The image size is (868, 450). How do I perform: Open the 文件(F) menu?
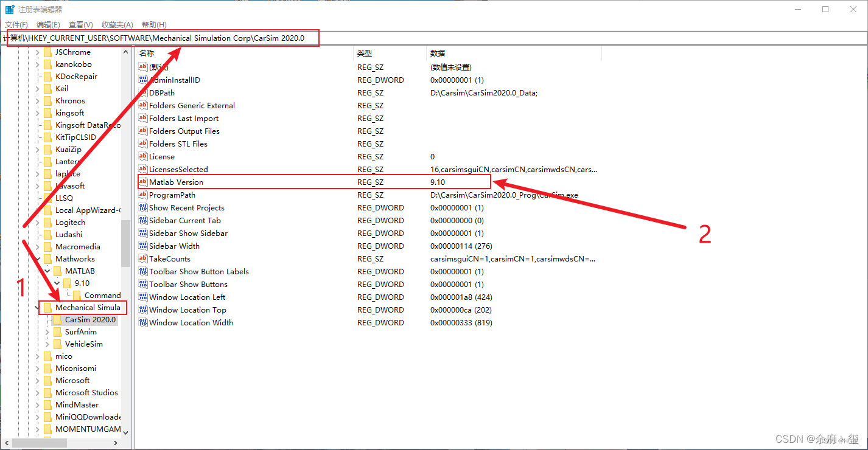click(x=16, y=24)
